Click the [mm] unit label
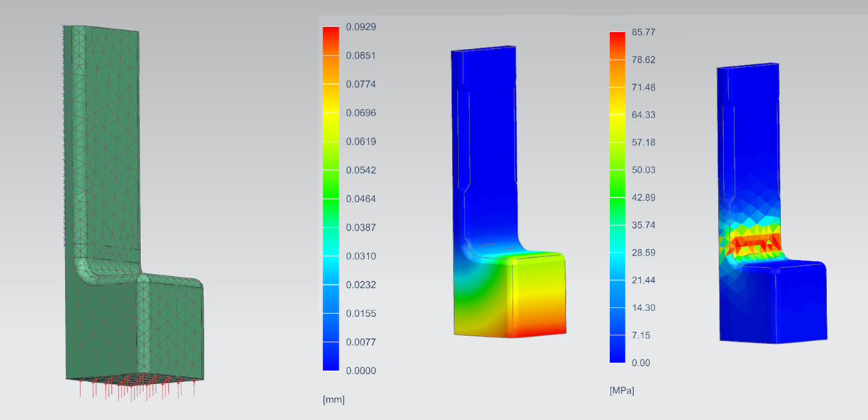 click(x=333, y=399)
